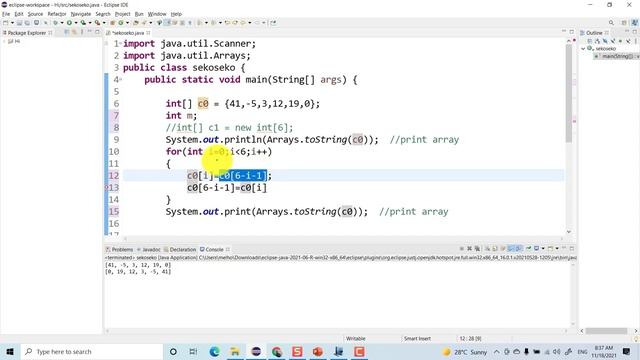Toggle Link with Editor in Package Explorer

pos(74,32)
